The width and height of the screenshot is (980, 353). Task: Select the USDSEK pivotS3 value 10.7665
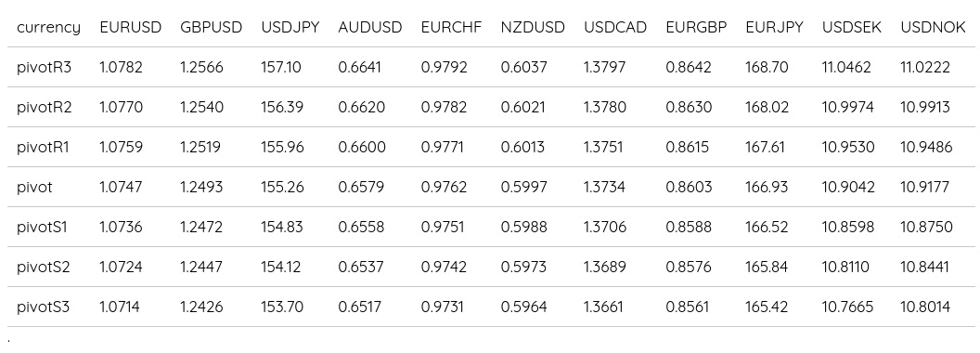click(847, 307)
